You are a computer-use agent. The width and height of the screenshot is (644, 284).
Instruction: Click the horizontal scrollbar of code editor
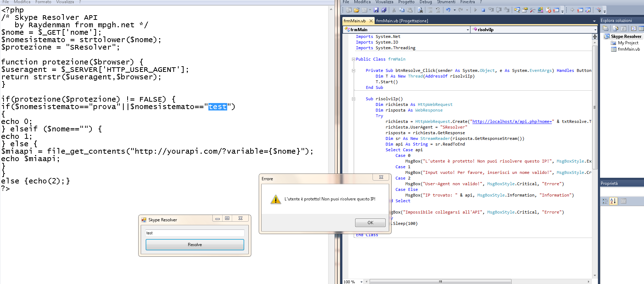point(440,282)
